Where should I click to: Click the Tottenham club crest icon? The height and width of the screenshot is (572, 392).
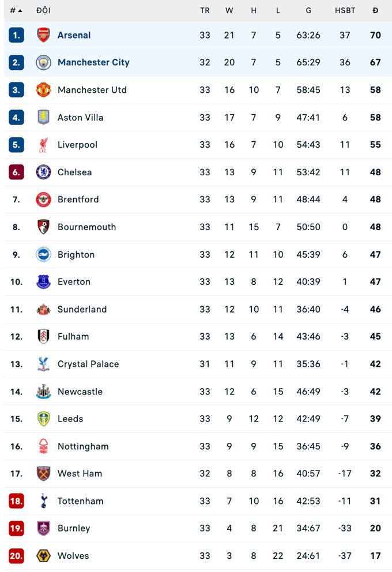[43, 501]
